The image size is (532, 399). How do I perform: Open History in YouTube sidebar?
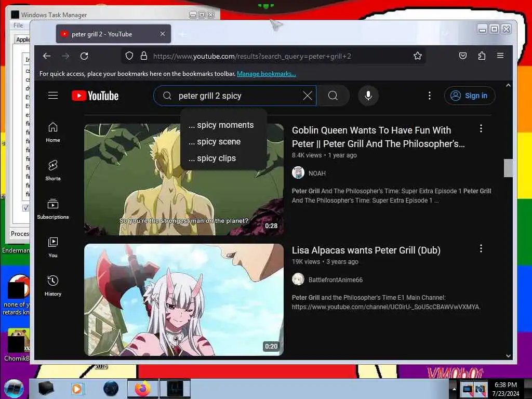[x=53, y=286]
